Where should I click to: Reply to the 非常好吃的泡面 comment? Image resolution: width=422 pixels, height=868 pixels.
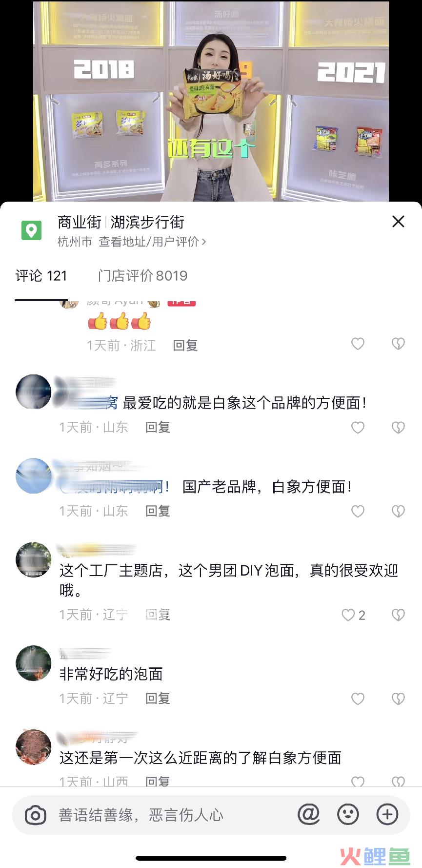[x=158, y=699]
